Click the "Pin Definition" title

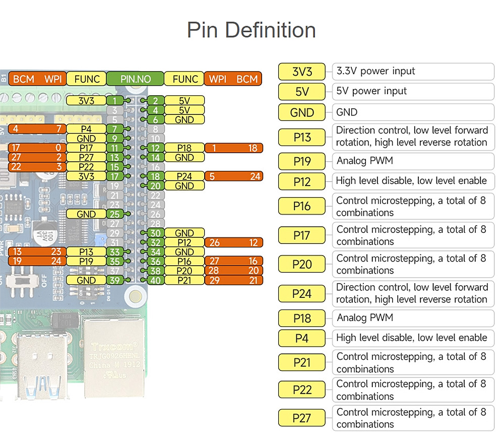click(251, 30)
